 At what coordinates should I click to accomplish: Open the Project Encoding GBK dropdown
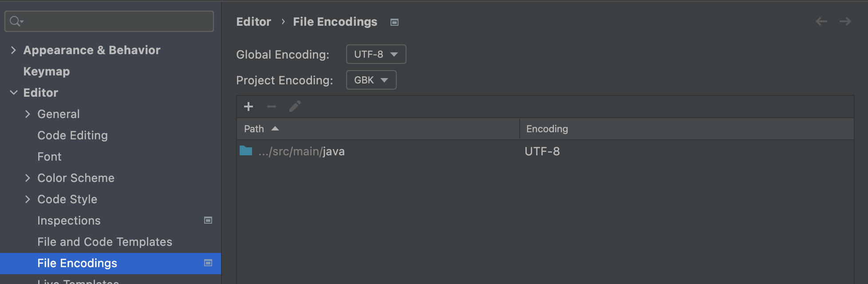[x=371, y=80]
